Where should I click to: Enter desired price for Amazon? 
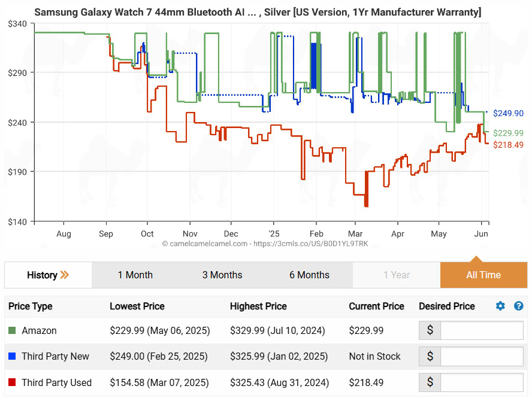coord(482,330)
